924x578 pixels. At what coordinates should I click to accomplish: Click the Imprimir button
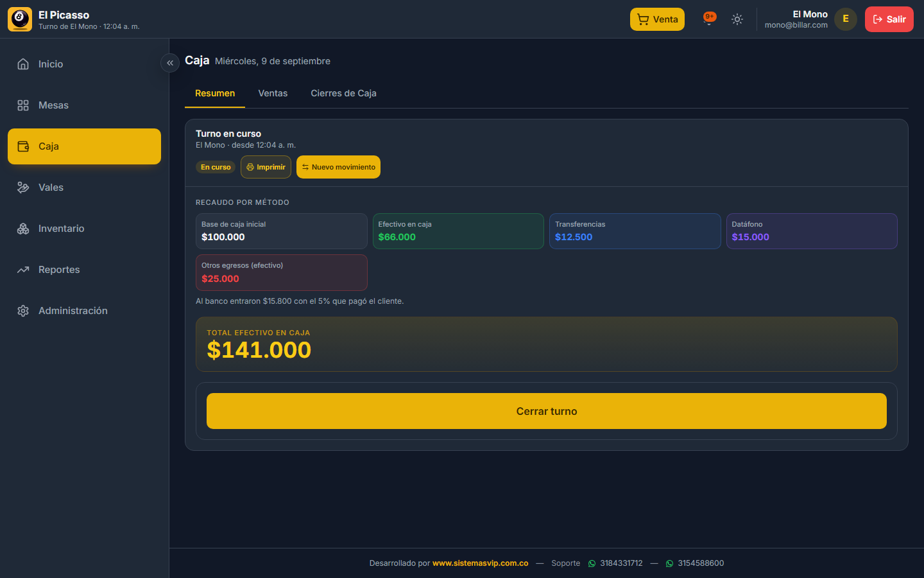(266, 167)
